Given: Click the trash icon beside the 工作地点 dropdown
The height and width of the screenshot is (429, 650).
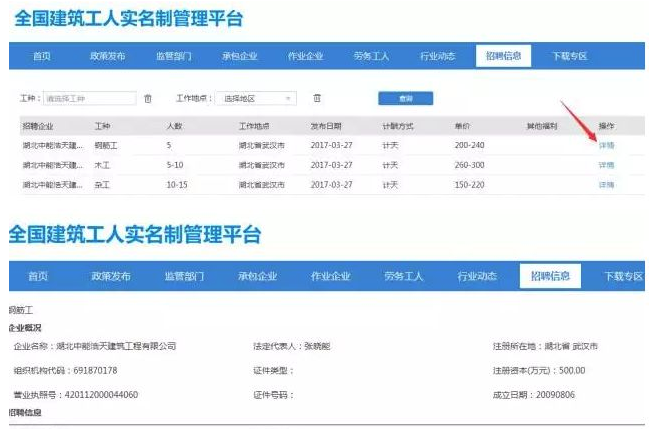Looking at the screenshot, I should click(317, 98).
